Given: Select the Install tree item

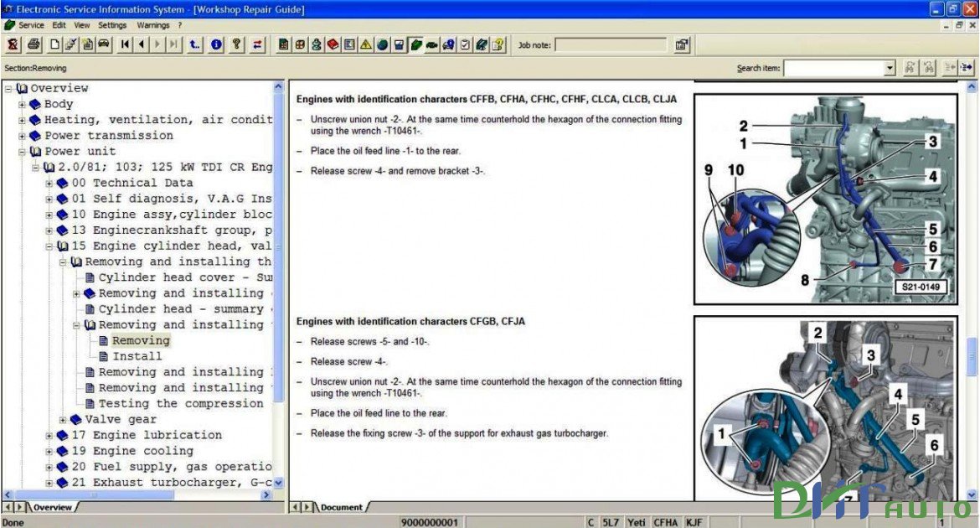Looking at the screenshot, I should (x=137, y=356).
